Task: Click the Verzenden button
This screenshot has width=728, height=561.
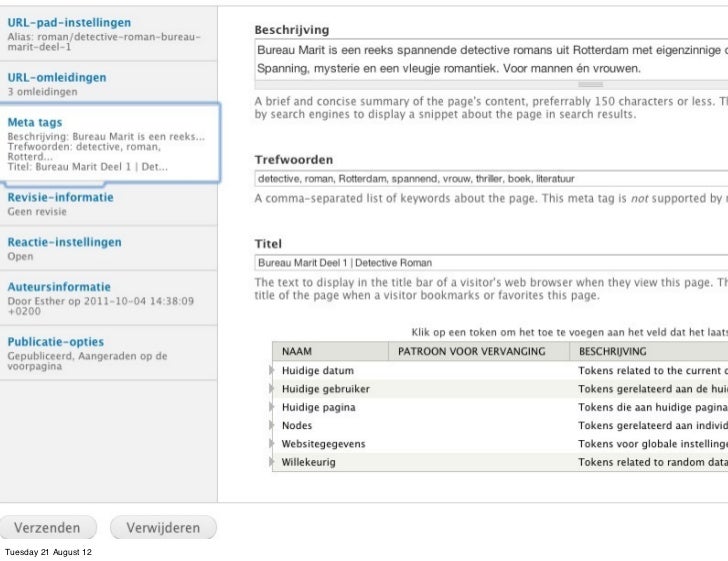Action: (47, 528)
